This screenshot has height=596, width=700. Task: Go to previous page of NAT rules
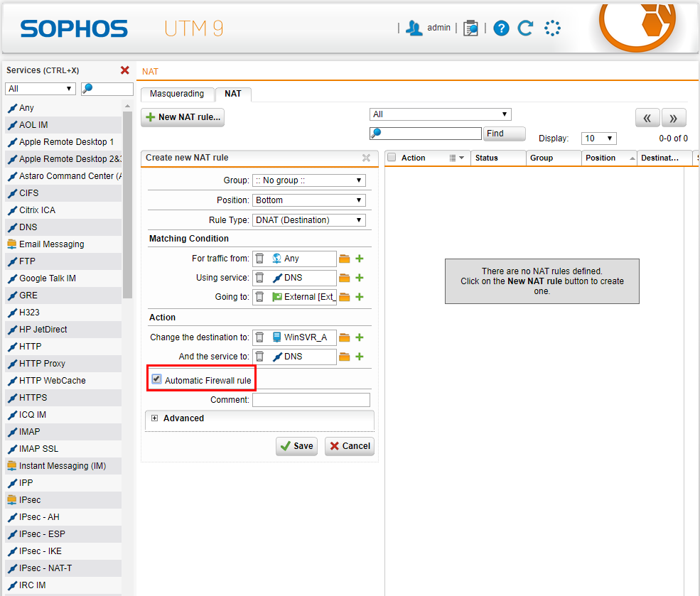(x=647, y=118)
